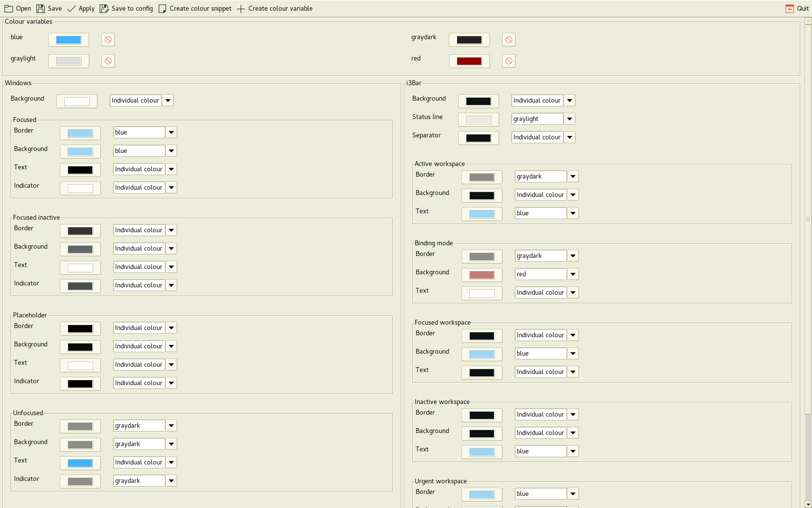Pick colour for blue variable swatch
Image resolution: width=812 pixels, height=508 pixels.
[69, 40]
